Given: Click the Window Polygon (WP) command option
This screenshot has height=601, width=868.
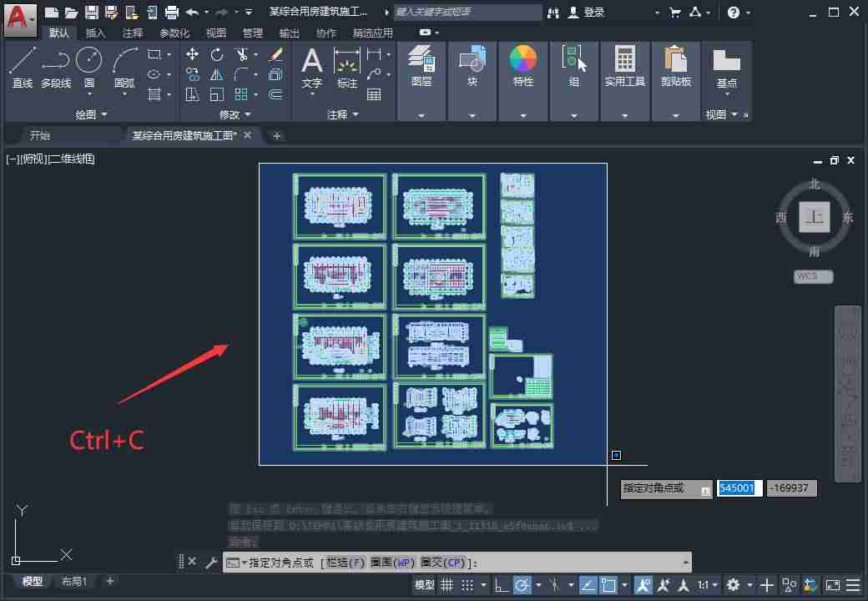Looking at the screenshot, I should click(392, 563).
